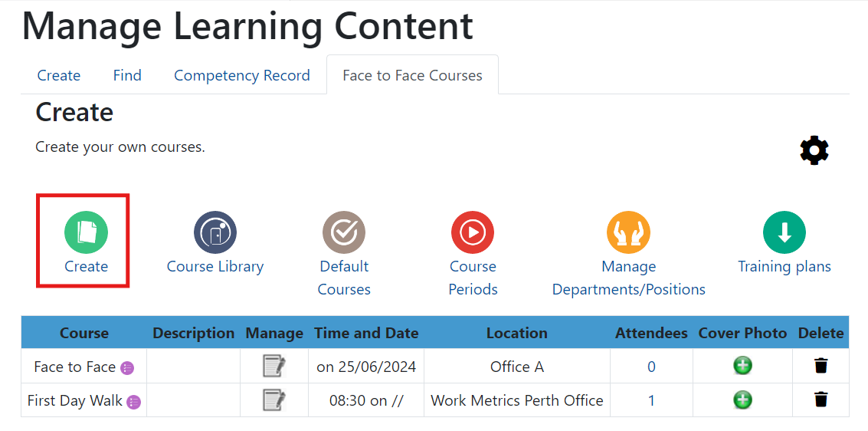This screenshot has height=431, width=868.
Task: Open Course Periods play icon
Action: click(473, 232)
